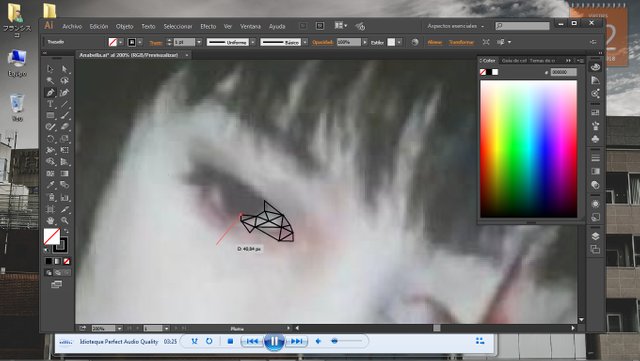Image resolution: width=640 pixels, height=361 pixels.
Task: Open the Artboards panel from dock
Action: coord(595,249)
